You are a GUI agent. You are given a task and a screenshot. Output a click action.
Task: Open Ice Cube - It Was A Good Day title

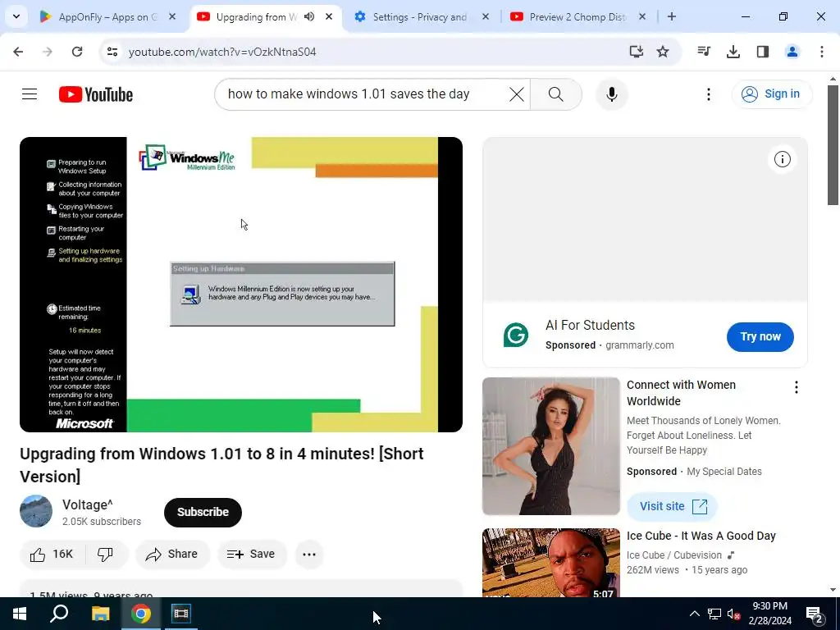tap(701, 536)
